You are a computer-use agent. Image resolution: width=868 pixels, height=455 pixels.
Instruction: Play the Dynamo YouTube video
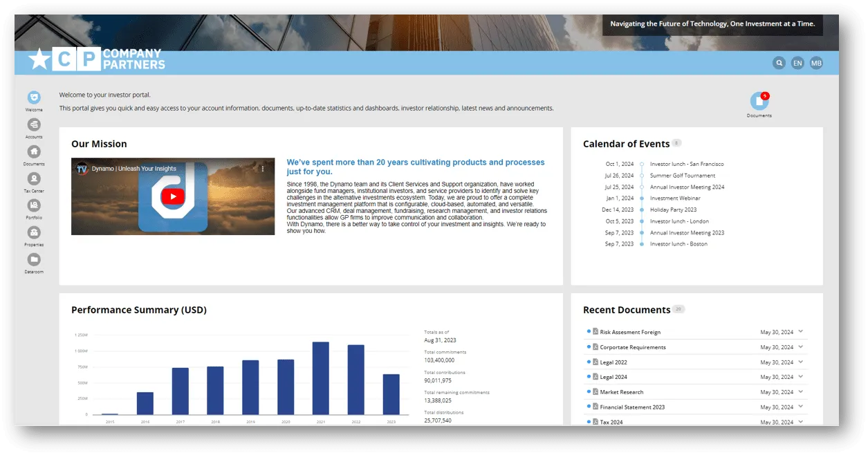tap(173, 196)
